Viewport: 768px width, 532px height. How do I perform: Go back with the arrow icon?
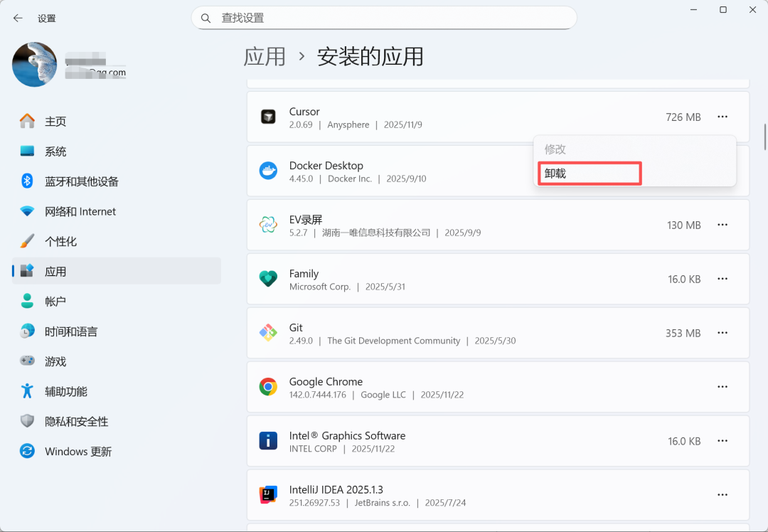[x=18, y=18]
